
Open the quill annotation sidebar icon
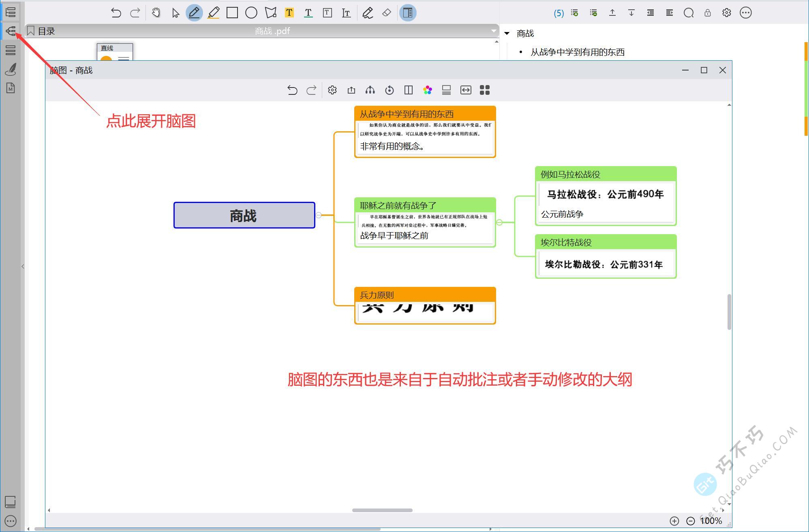tap(11, 69)
